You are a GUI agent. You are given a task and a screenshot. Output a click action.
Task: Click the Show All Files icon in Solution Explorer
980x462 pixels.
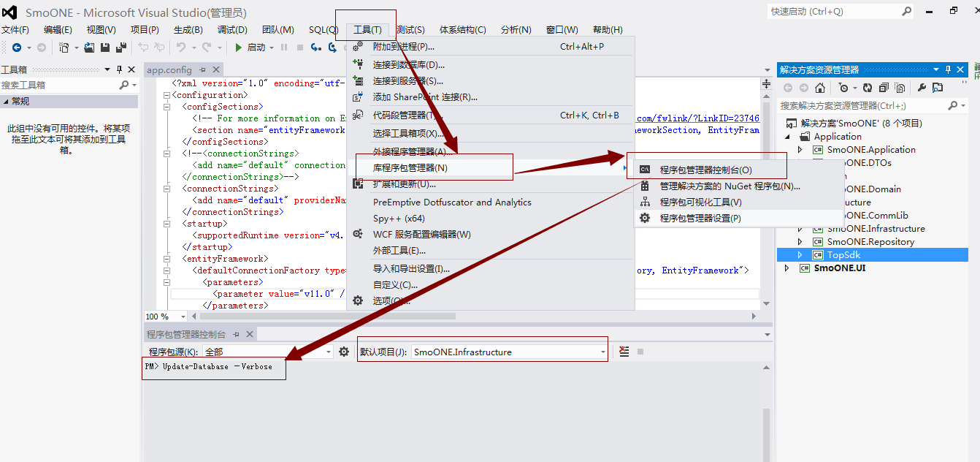coord(900,88)
